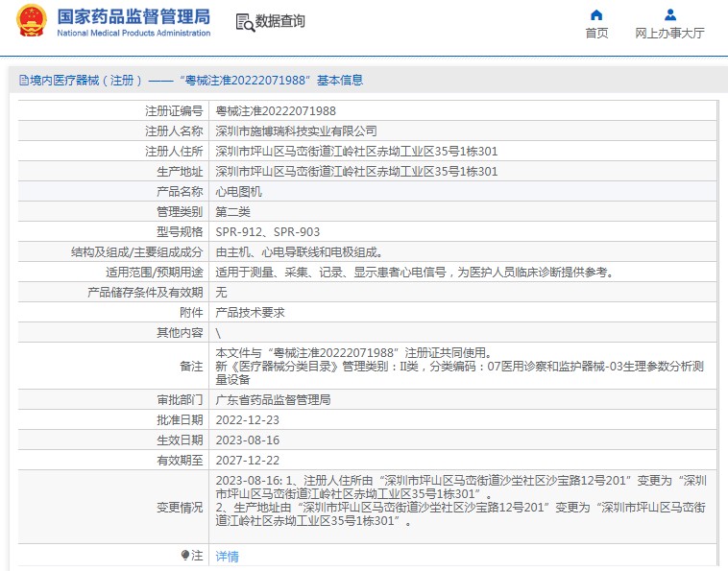The width and height of the screenshot is (728, 571).
Task: Select 广东省药品监督管理局 approval department
Action: point(273,400)
